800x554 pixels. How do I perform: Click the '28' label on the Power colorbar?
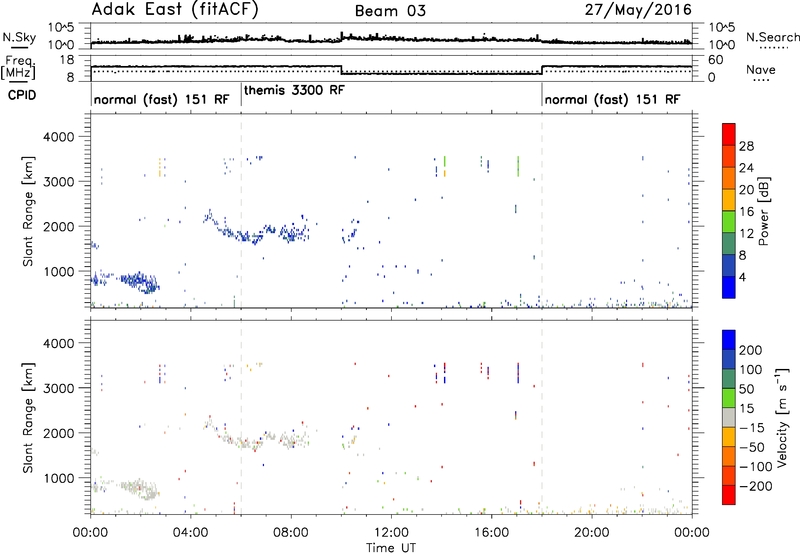746,146
